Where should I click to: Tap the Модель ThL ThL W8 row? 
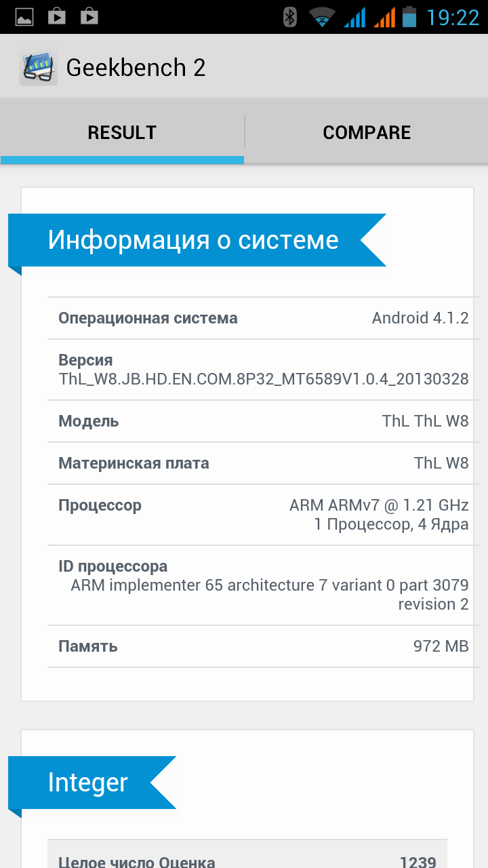point(263,421)
